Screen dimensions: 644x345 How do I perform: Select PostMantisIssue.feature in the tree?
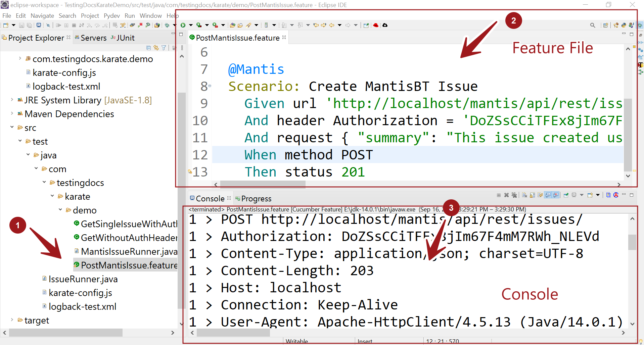126,265
